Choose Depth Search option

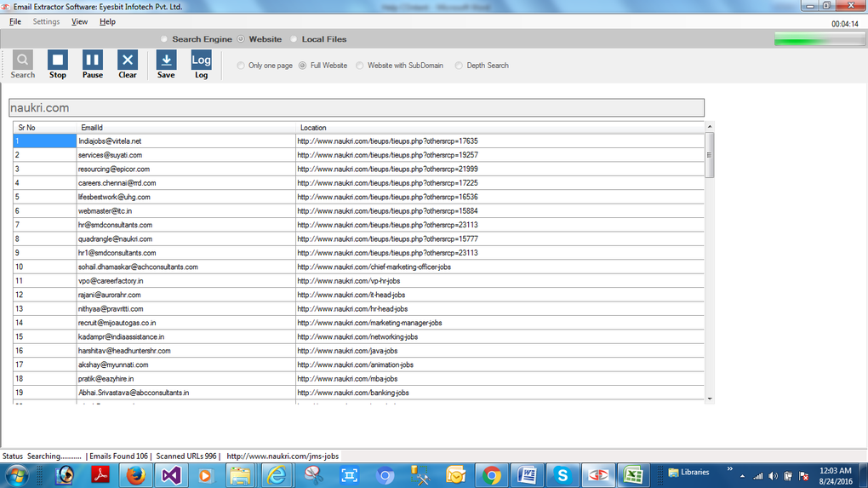tap(482, 66)
